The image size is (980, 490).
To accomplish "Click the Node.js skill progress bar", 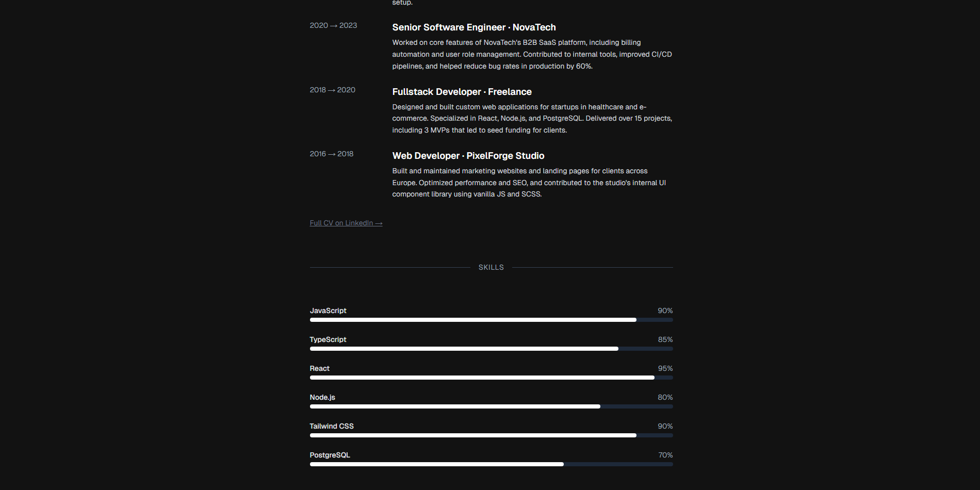I will coord(491,406).
